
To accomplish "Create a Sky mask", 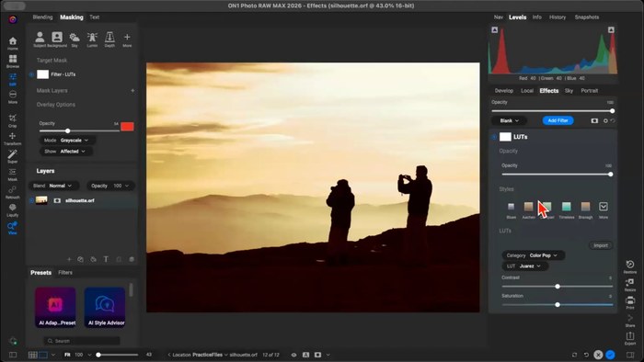I will tap(75, 40).
